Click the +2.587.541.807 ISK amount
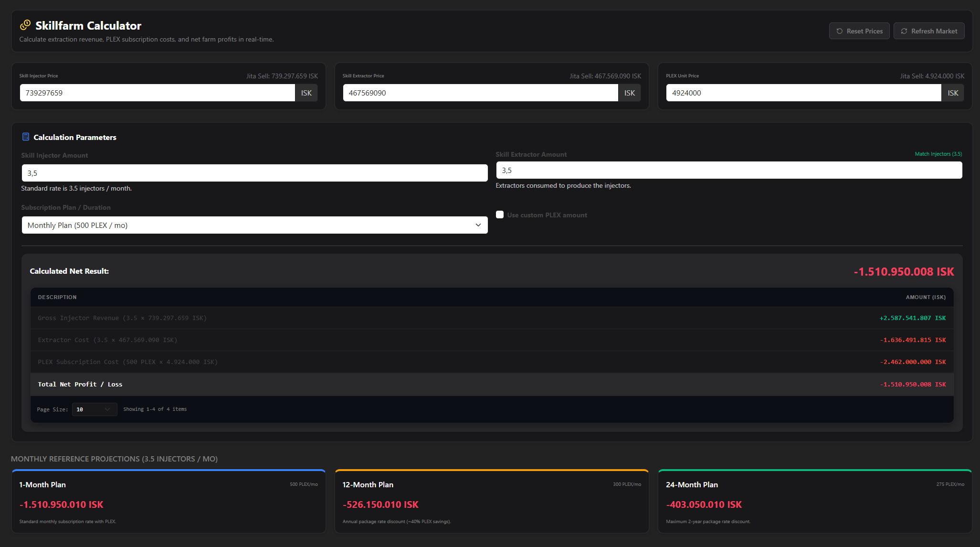Image resolution: width=980 pixels, height=547 pixels. 913,318
